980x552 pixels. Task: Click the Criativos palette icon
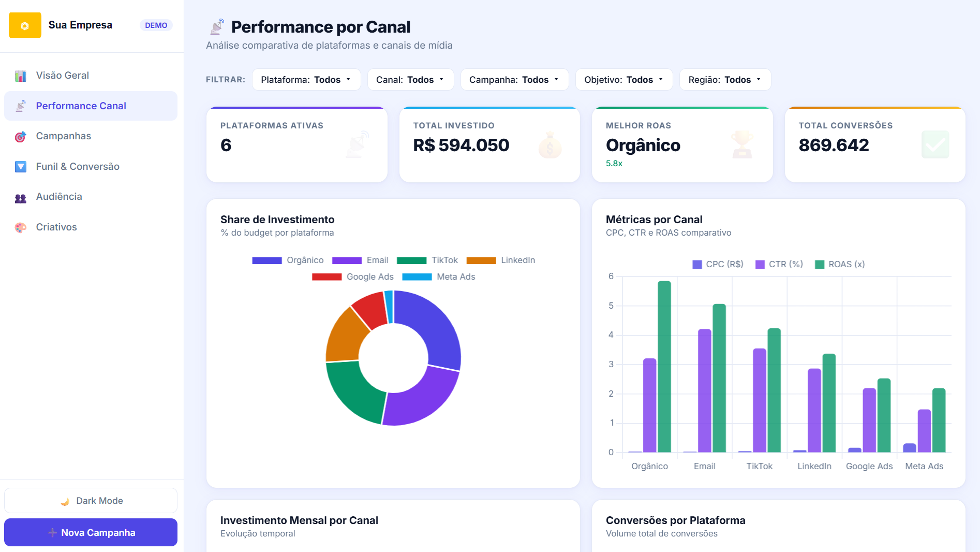pos(21,227)
